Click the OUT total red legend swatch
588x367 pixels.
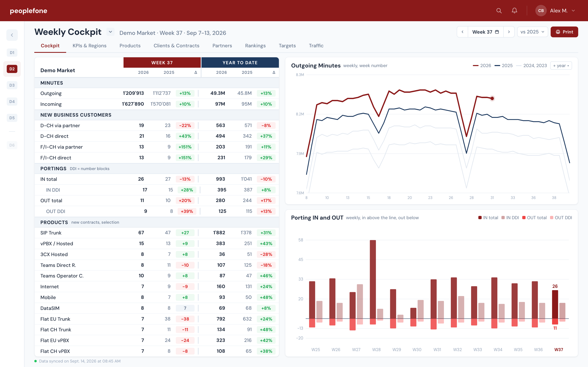point(524,218)
